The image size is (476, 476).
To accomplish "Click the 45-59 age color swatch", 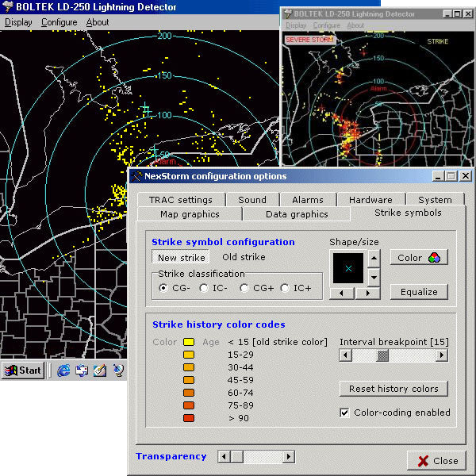I will pos(189,380).
